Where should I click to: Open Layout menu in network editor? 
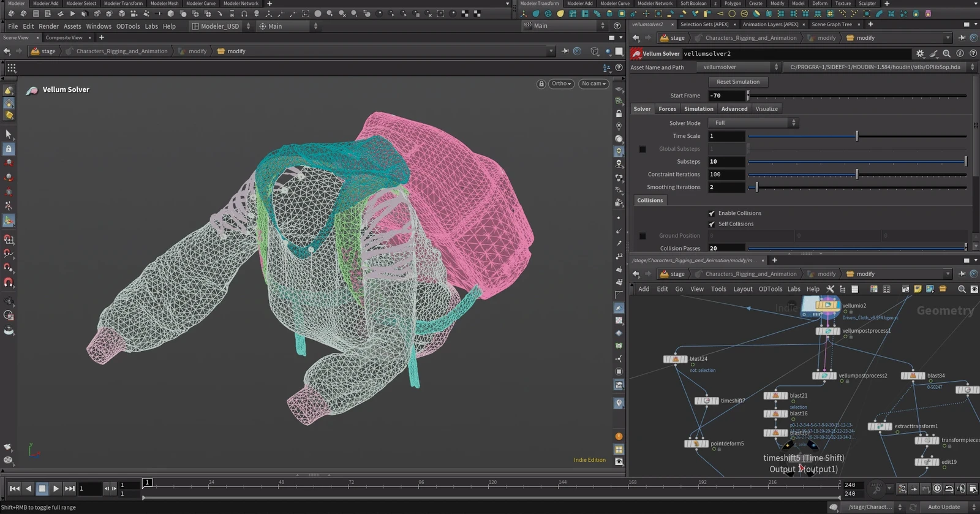[x=743, y=289]
